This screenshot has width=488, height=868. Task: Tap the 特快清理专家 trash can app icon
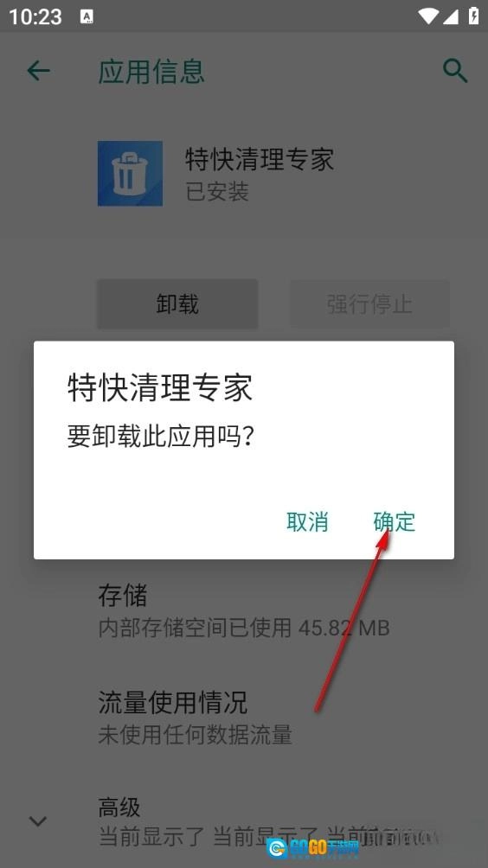point(130,173)
